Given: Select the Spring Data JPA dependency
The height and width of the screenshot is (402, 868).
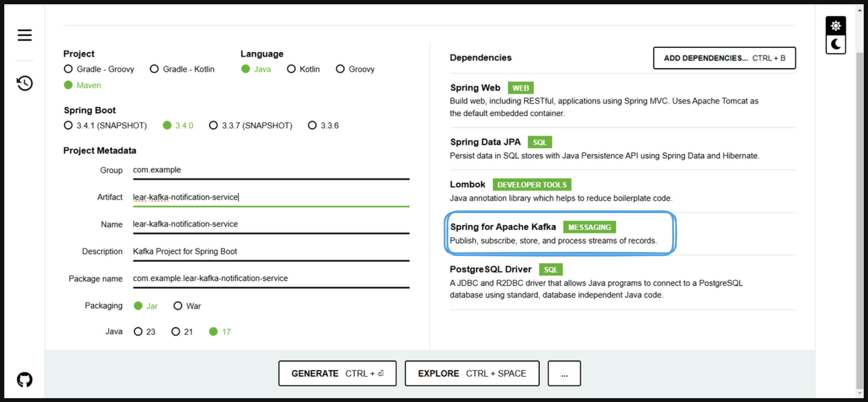Looking at the screenshot, I should click(623, 149).
